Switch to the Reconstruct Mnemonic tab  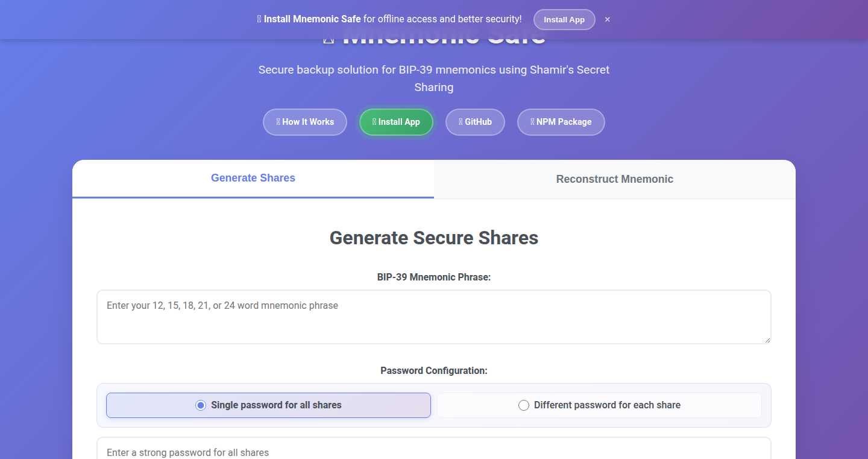click(x=615, y=179)
